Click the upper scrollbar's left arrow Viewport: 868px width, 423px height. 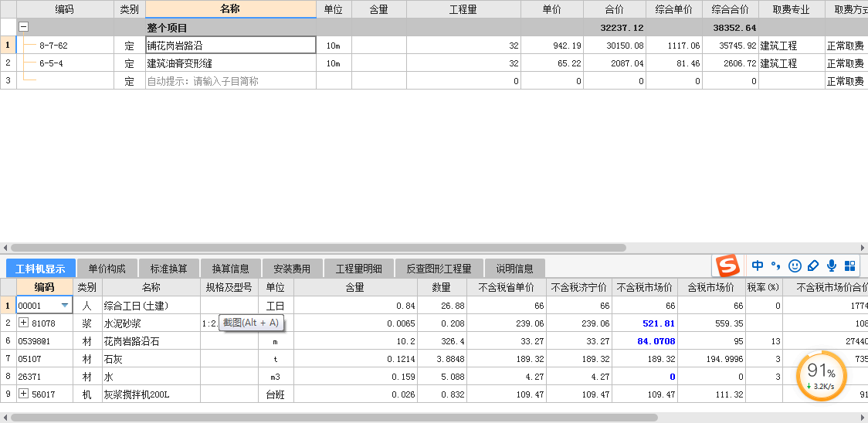[x=5, y=248]
